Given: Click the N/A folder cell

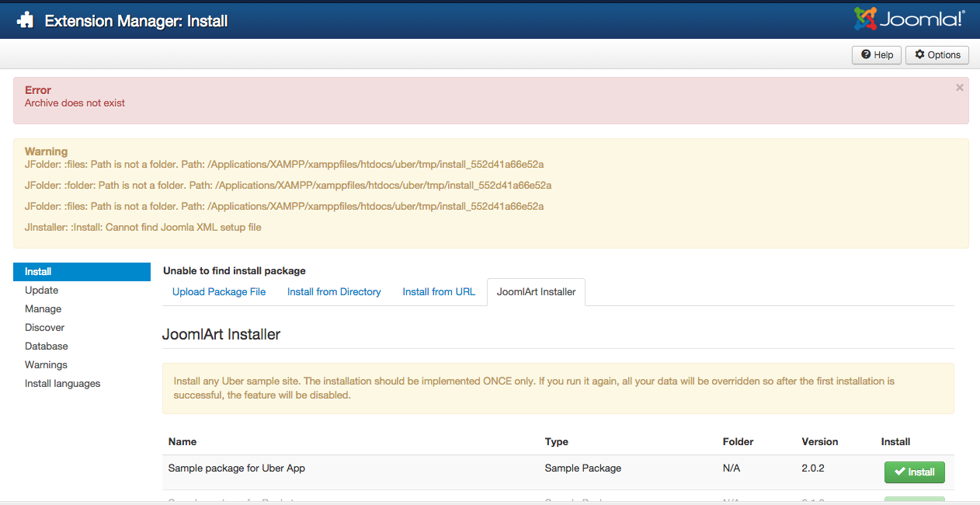Looking at the screenshot, I should (733, 468).
